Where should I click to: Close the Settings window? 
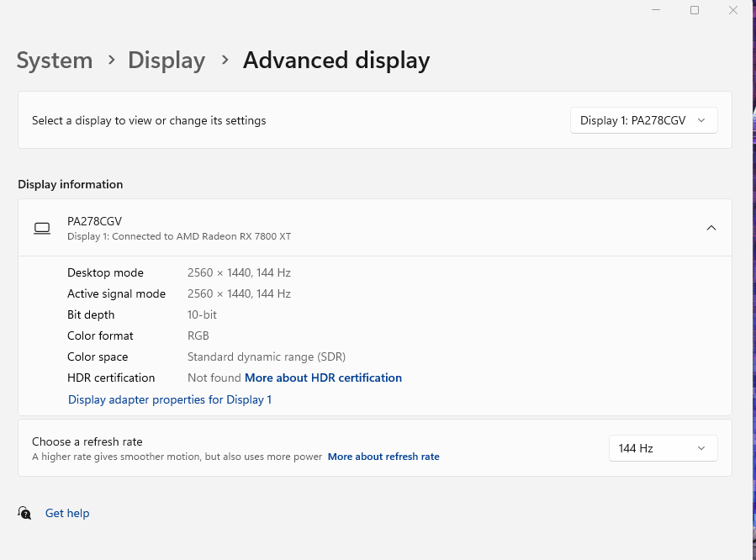coord(733,10)
